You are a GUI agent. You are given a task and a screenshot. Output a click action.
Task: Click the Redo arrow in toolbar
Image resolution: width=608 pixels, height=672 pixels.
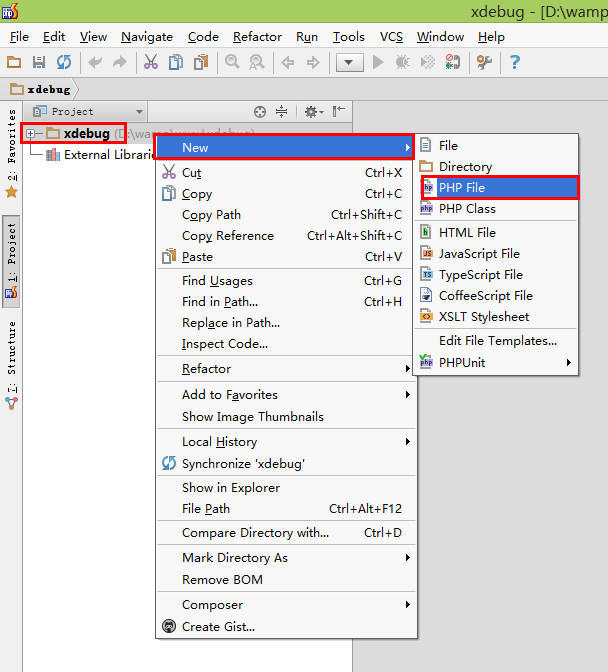(x=120, y=63)
